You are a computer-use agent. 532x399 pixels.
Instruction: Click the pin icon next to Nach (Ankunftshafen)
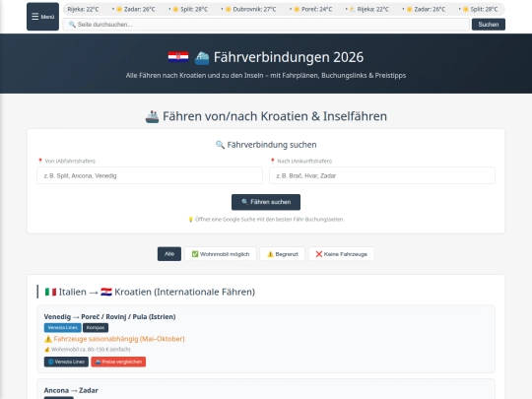tap(273, 161)
